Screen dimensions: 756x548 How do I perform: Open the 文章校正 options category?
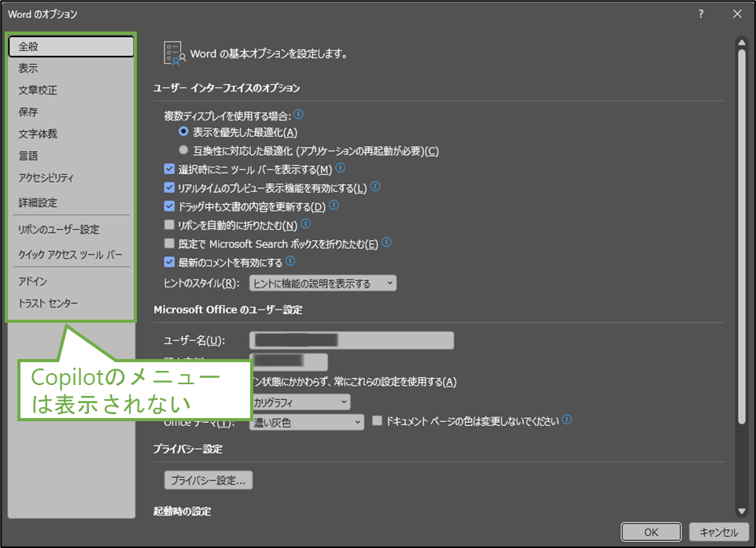[71, 91]
